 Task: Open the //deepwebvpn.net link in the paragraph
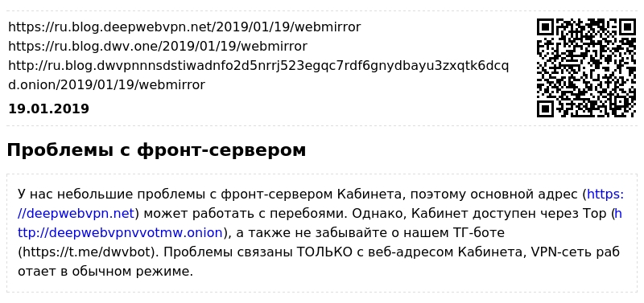[76, 214]
